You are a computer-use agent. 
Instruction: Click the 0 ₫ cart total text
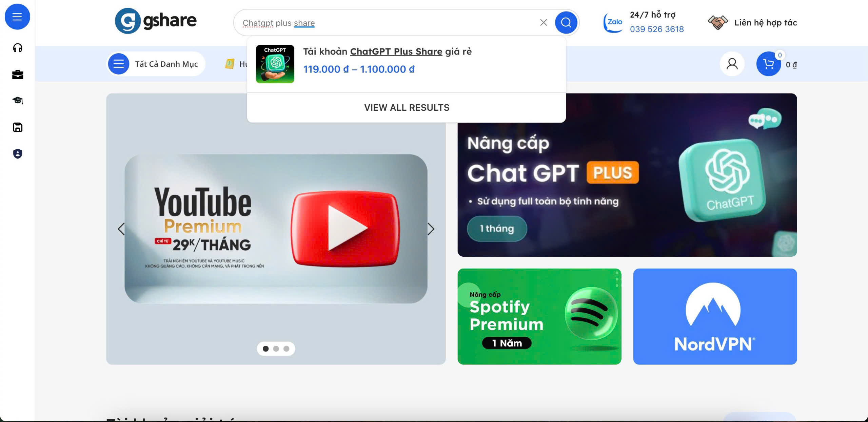[791, 64]
